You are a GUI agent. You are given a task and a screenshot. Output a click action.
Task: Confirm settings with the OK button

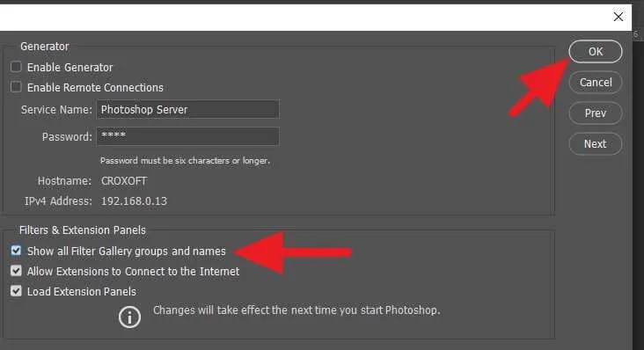pyautogui.click(x=596, y=52)
